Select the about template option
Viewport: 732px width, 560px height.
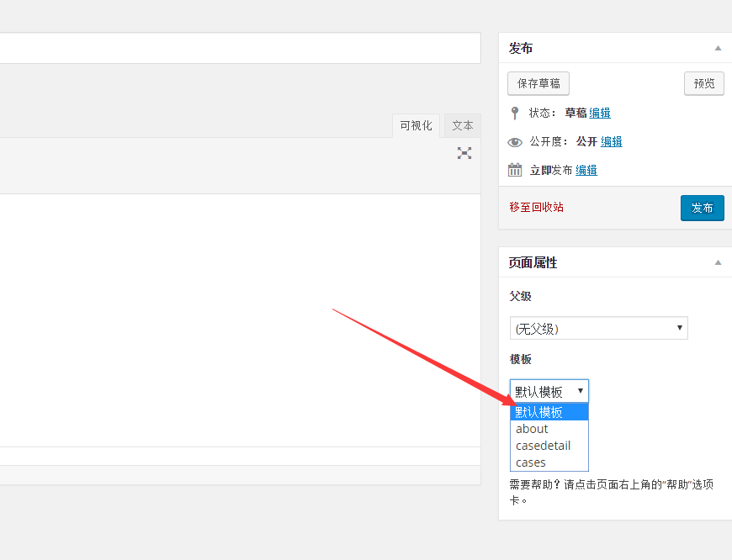(532, 429)
